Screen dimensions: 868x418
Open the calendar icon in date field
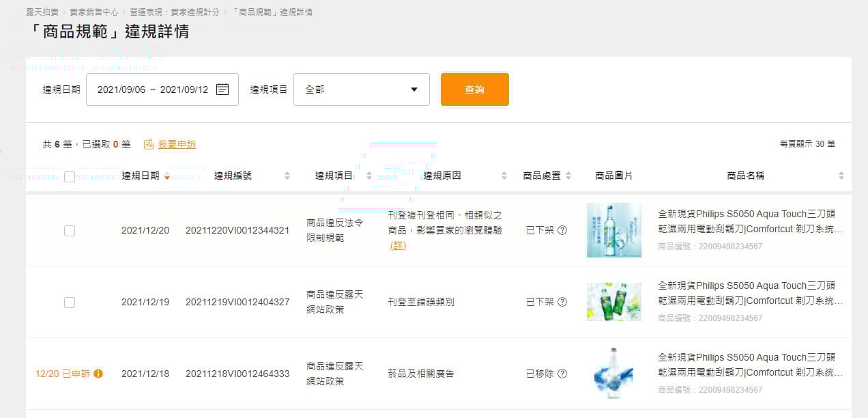[222, 89]
